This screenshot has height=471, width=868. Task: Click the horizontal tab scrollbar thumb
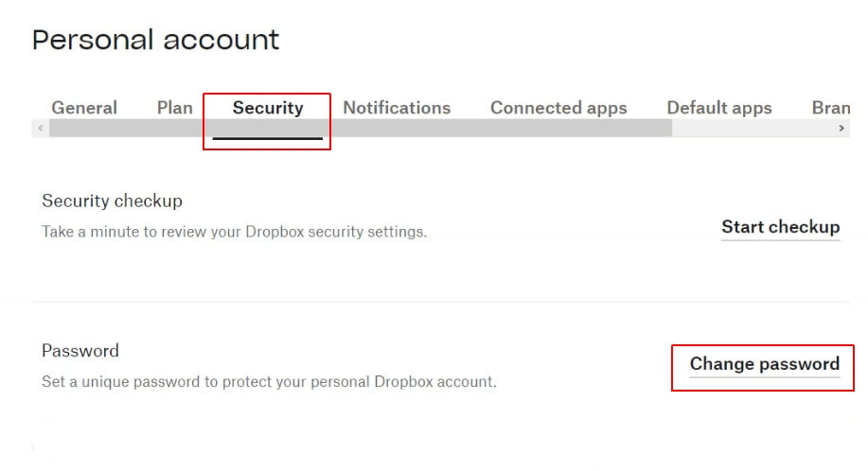pyautogui.click(x=360, y=128)
